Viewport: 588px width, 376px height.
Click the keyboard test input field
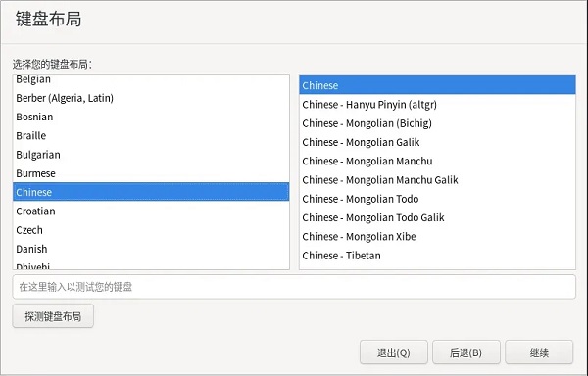pos(294,287)
